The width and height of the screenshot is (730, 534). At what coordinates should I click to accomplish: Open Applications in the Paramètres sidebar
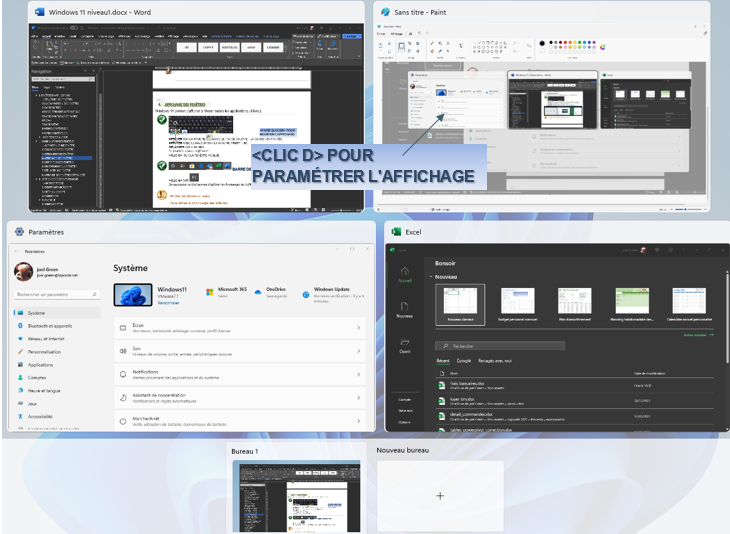click(40, 365)
